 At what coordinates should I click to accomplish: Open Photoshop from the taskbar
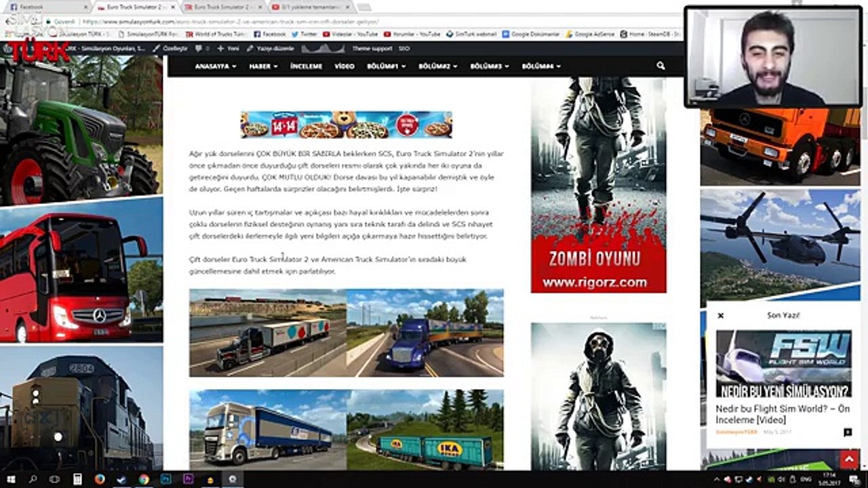(x=166, y=479)
